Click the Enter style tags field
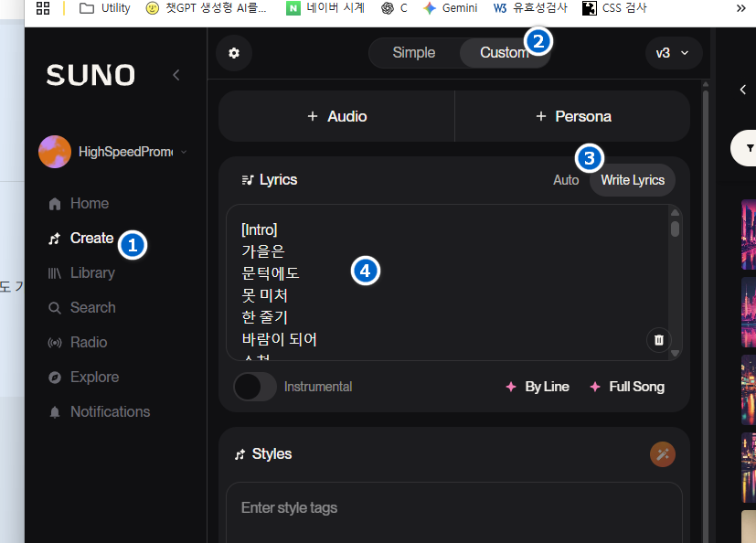Screen dimensions: 756x543 pyautogui.click(x=453, y=508)
